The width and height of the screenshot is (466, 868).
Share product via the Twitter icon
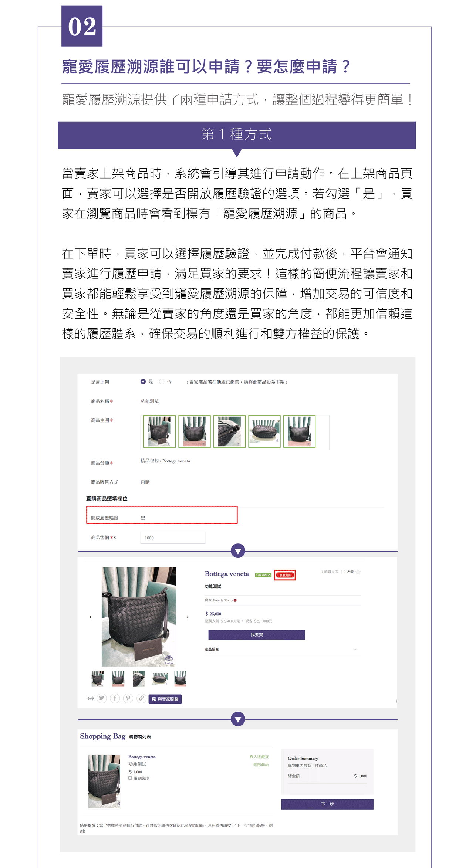[102, 698]
